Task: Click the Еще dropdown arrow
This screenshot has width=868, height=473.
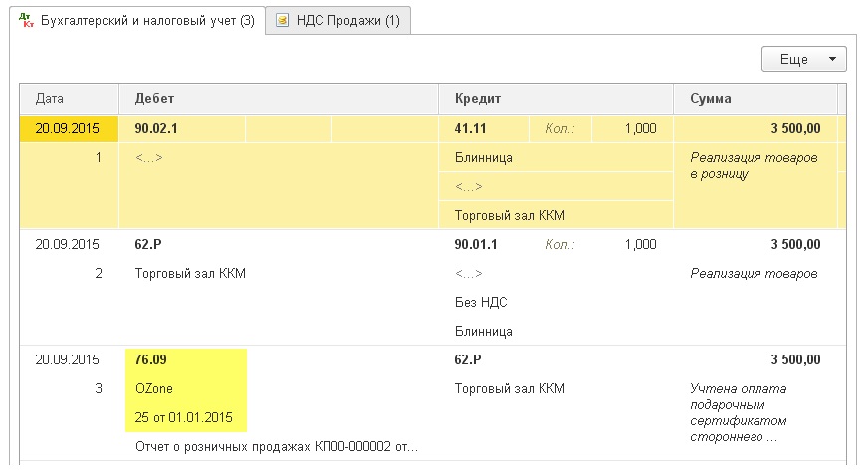Action: (832, 59)
